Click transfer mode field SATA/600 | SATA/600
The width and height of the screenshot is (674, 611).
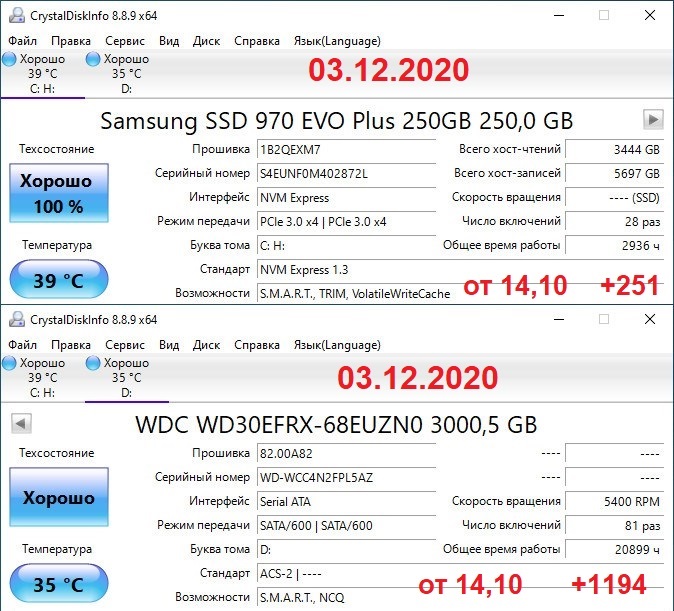coord(346,526)
